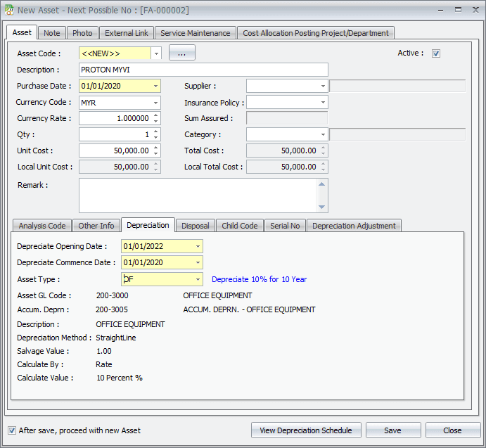Switch to the Service Maintenance tab
The width and height of the screenshot is (486, 448).
(x=195, y=33)
